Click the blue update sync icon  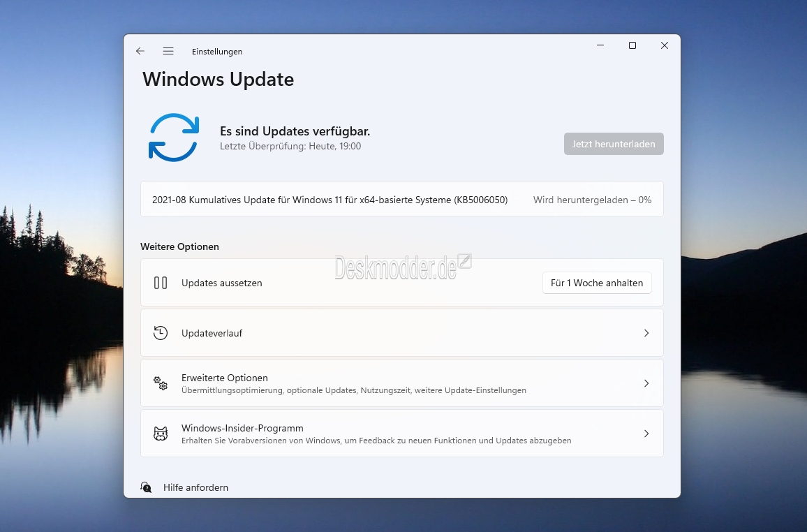point(173,138)
